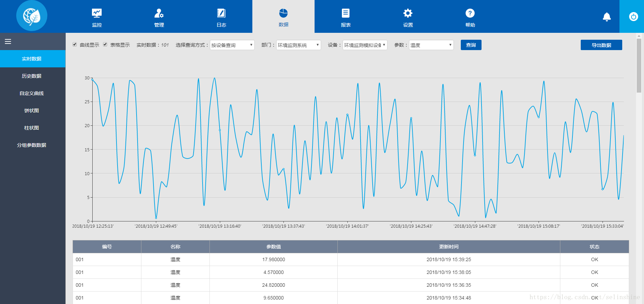
Task: Click the 更新时间 column header
Action: (x=449, y=247)
